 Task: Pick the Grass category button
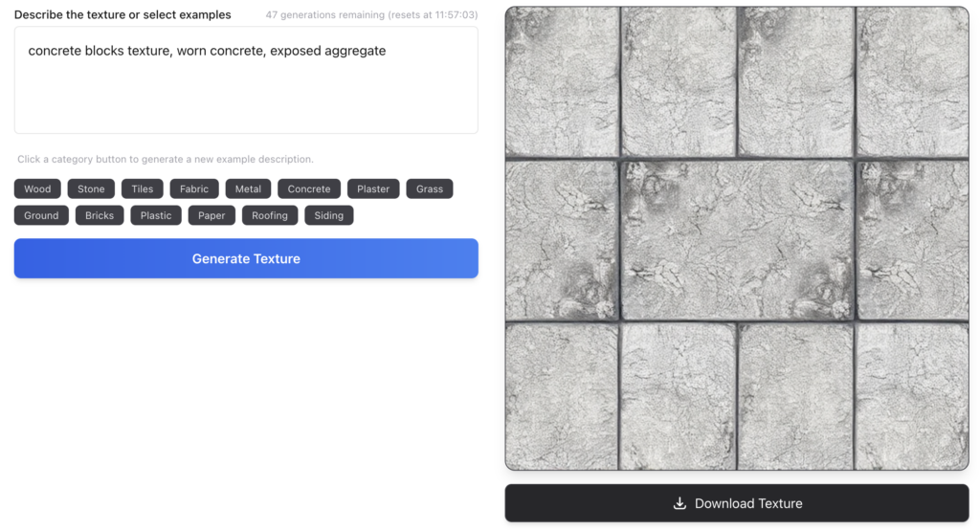430,188
